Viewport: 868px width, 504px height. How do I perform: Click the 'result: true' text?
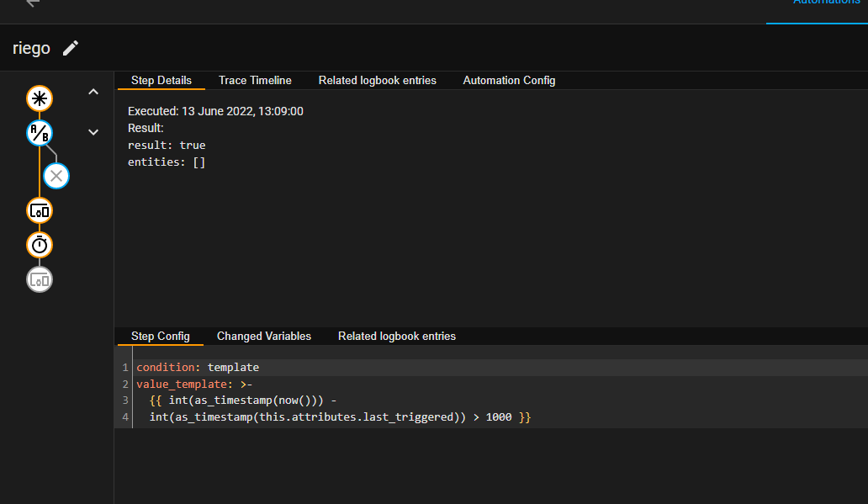click(x=167, y=145)
